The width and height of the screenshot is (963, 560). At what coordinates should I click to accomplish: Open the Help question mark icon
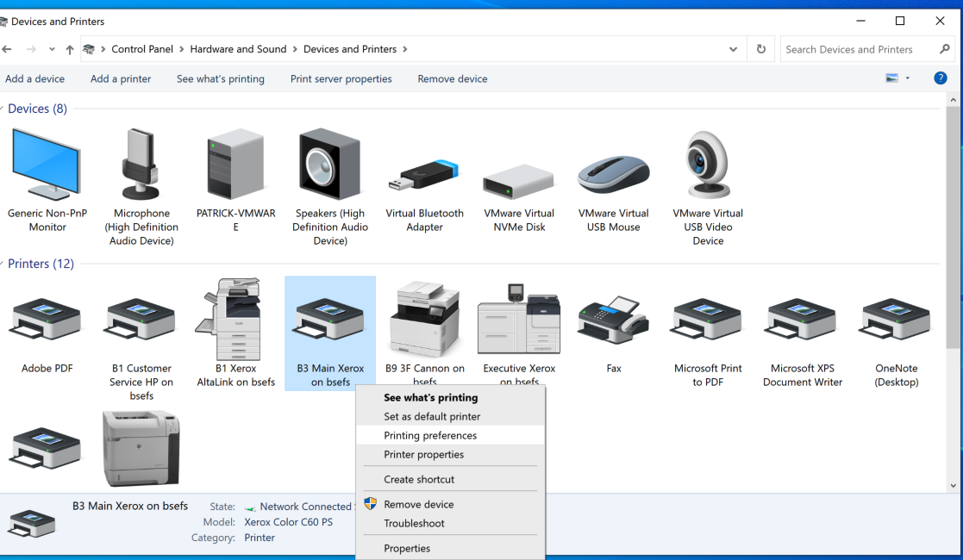[940, 78]
